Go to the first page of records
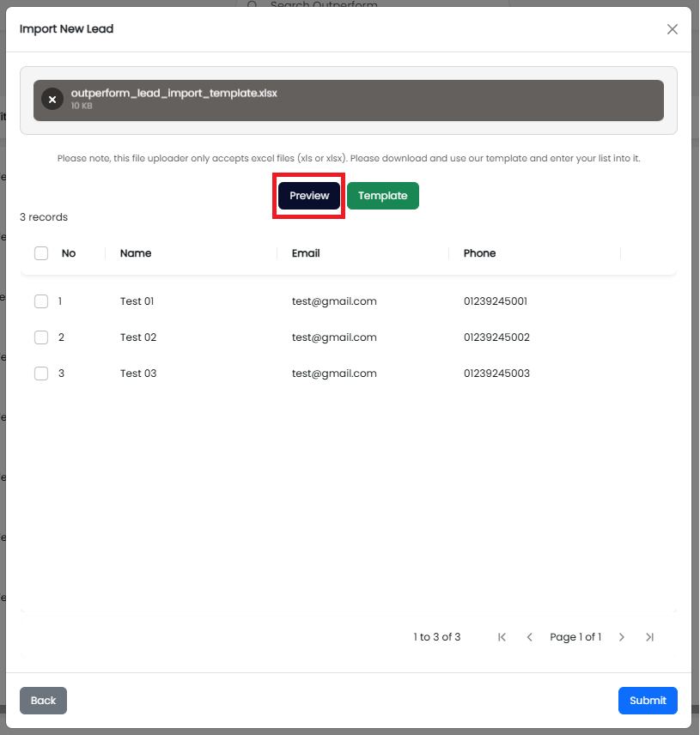The image size is (700, 735). coord(502,637)
